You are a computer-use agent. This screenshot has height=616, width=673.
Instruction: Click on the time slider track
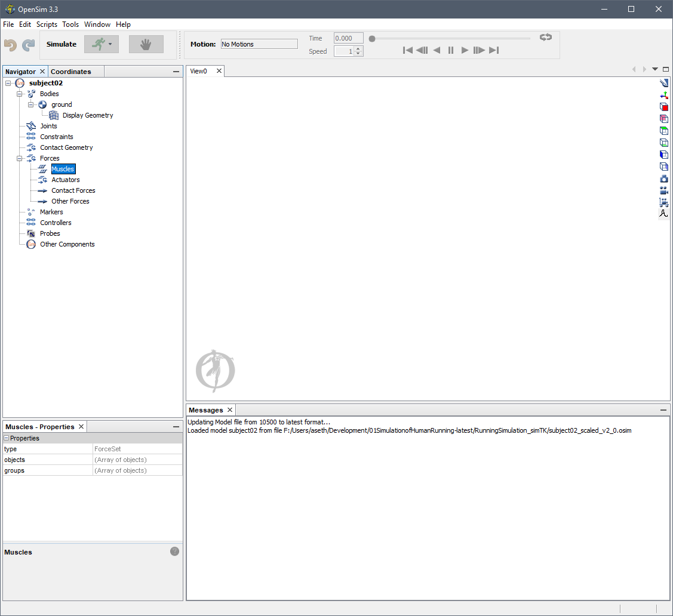click(x=451, y=38)
